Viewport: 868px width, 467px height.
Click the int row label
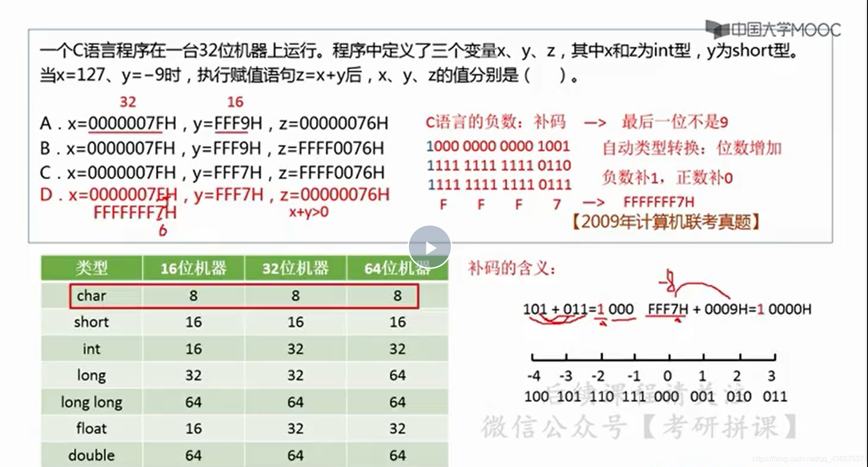point(91,349)
